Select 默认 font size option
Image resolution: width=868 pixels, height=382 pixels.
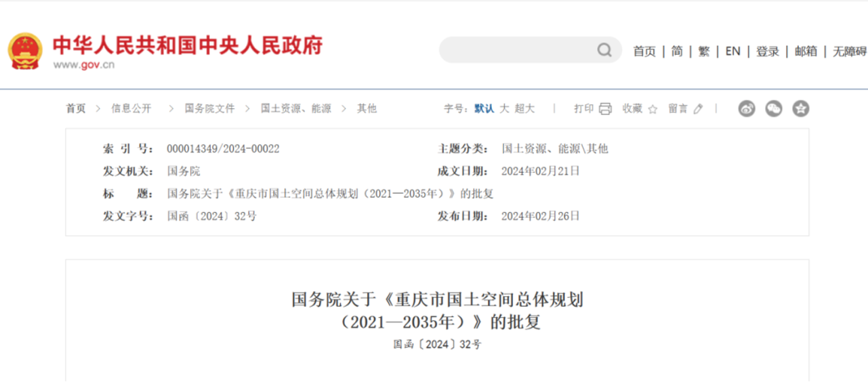[x=484, y=108]
